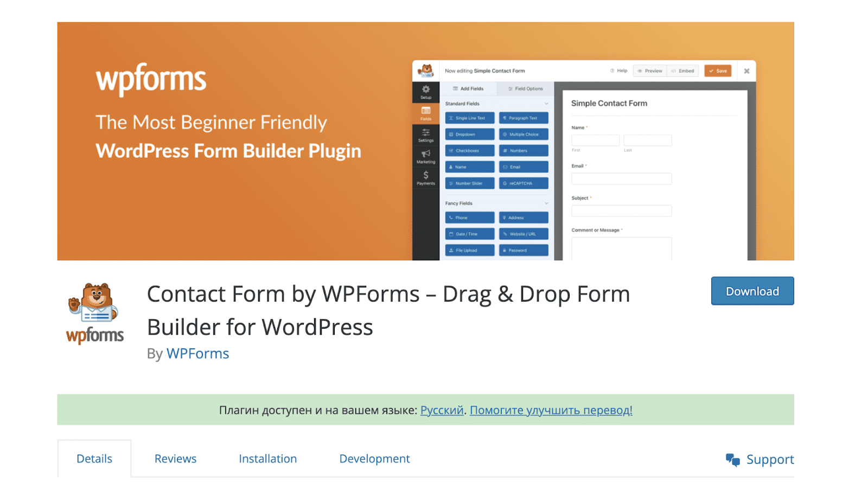
Task: Click the Last name input in the form preview
Action: click(648, 140)
